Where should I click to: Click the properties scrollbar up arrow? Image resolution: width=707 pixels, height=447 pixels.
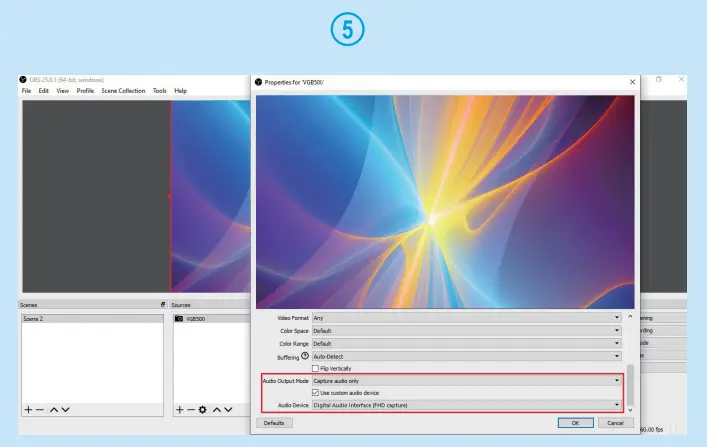(630, 317)
